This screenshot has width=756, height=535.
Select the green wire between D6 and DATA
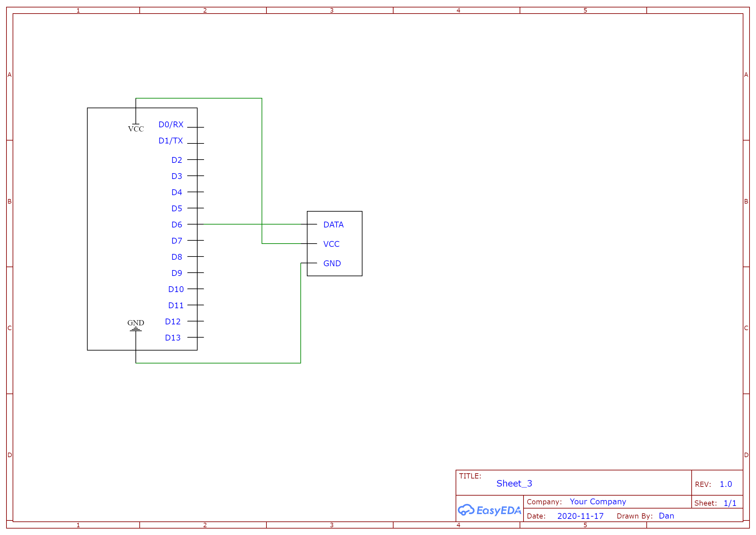pyautogui.click(x=231, y=224)
